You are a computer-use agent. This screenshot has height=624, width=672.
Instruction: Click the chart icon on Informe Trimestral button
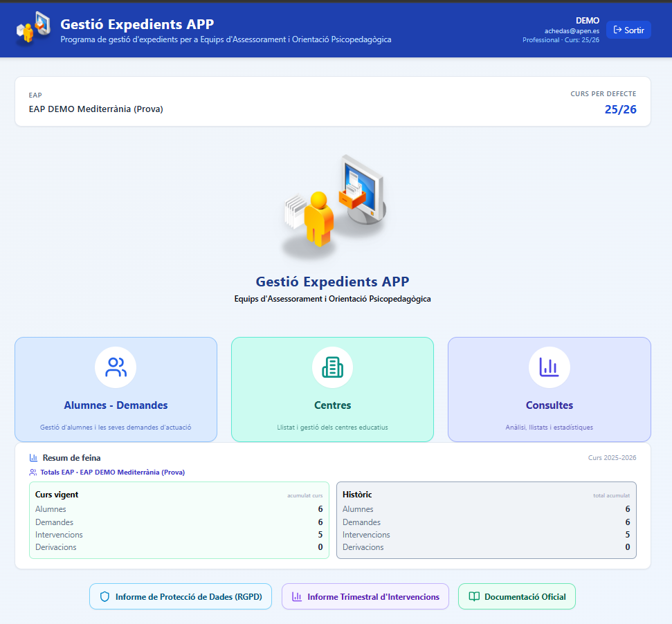point(297,596)
